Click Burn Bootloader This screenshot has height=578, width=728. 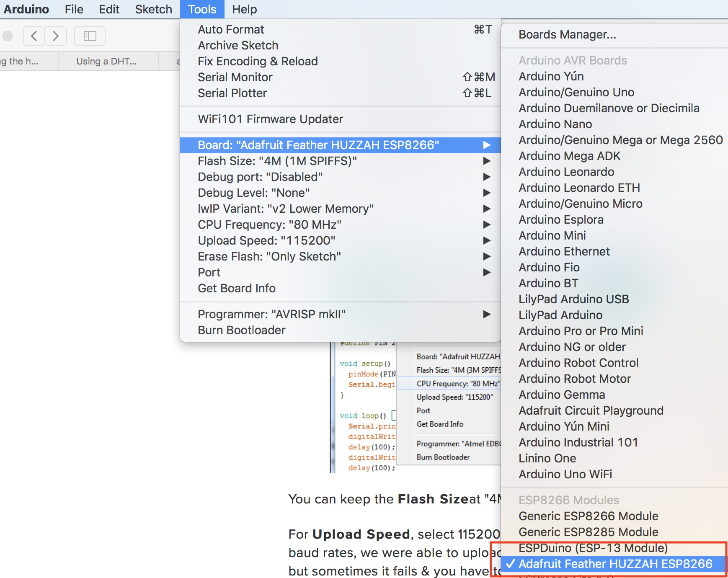pos(241,330)
